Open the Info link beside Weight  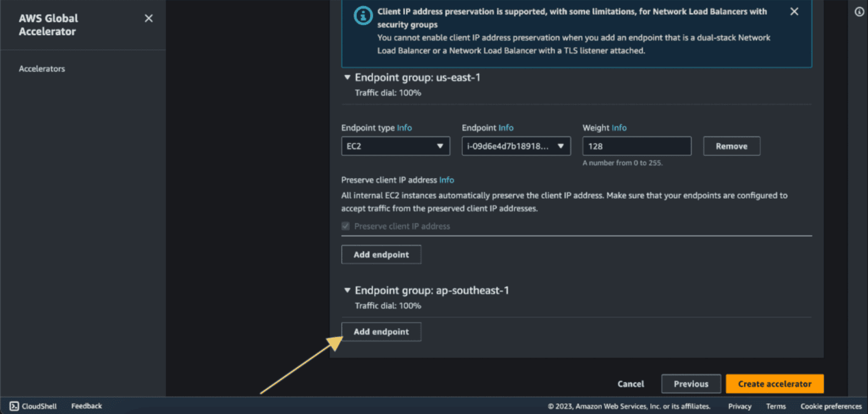click(619, 128)
